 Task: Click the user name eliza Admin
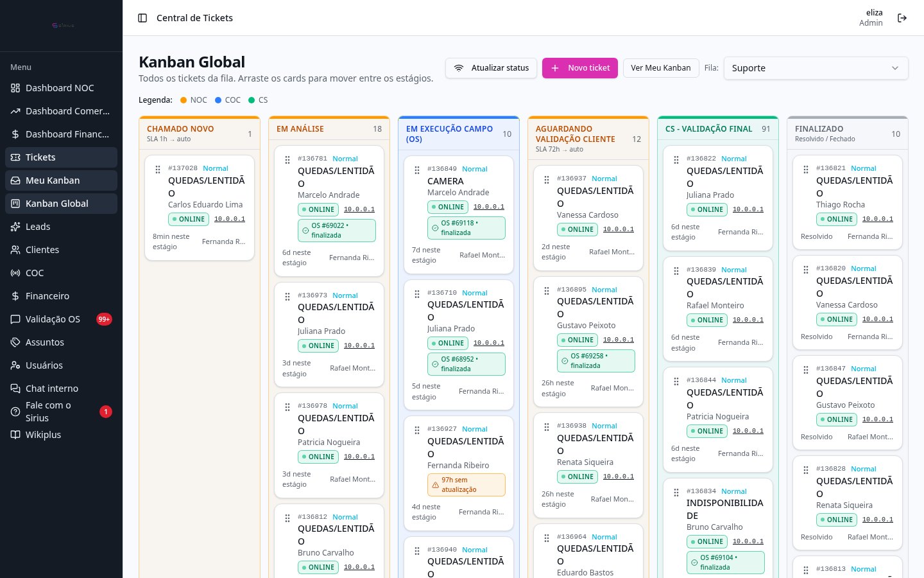[871, 18]
